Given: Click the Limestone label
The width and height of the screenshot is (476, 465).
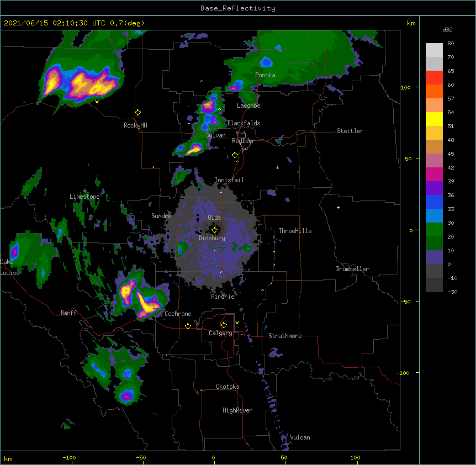Looking at the screenshot, I should [84, 197].
